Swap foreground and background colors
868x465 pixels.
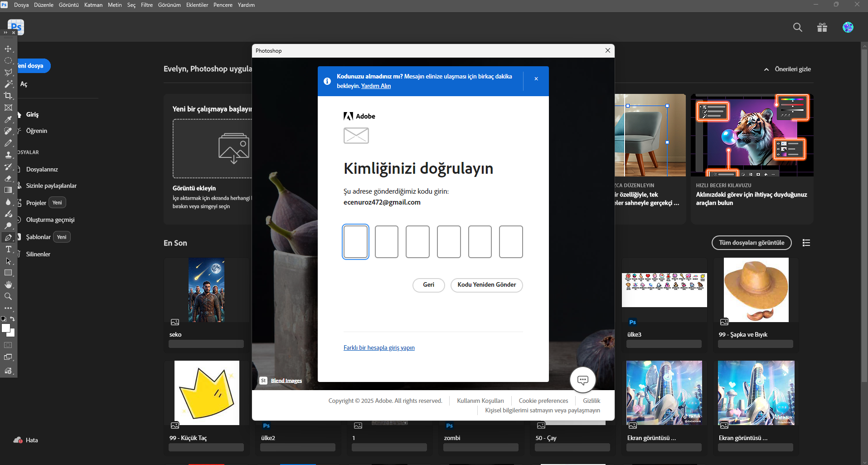[x=13, y=319]
